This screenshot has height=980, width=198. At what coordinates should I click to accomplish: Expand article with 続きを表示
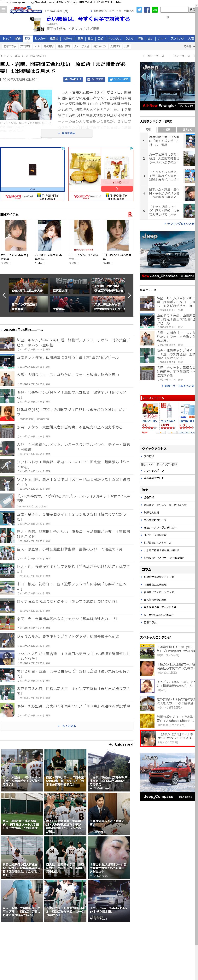[x=66, y=133]
